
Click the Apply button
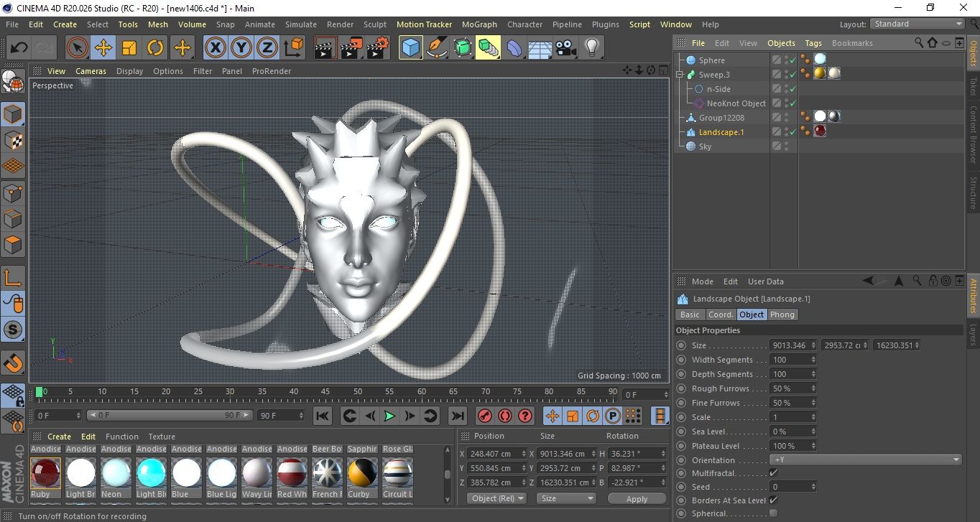(637, 498)
